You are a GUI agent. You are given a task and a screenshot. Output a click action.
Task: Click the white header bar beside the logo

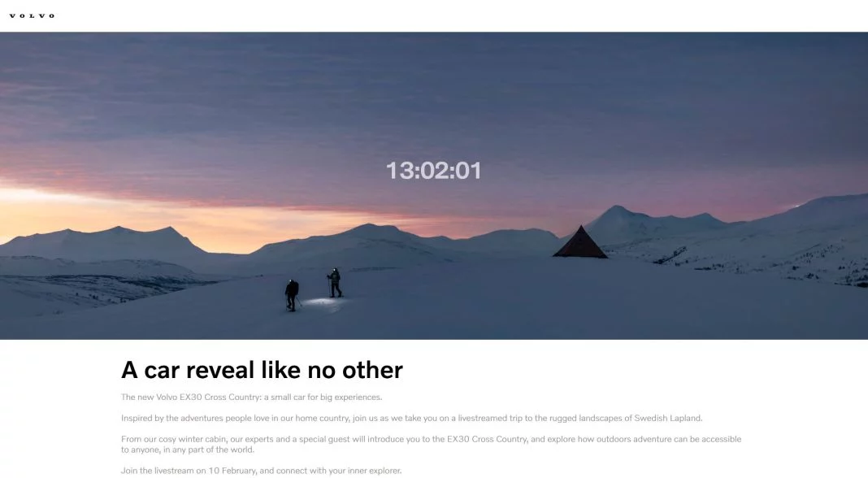pos(459,15)
